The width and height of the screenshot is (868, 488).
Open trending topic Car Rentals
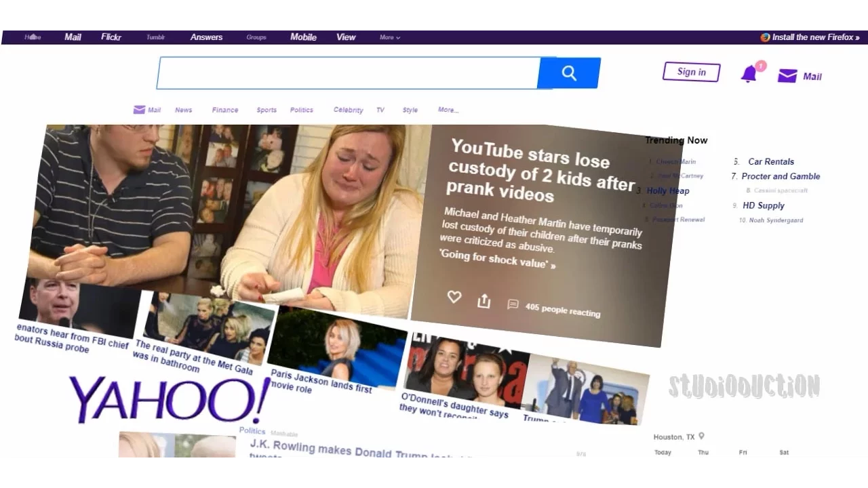(771, 161)
